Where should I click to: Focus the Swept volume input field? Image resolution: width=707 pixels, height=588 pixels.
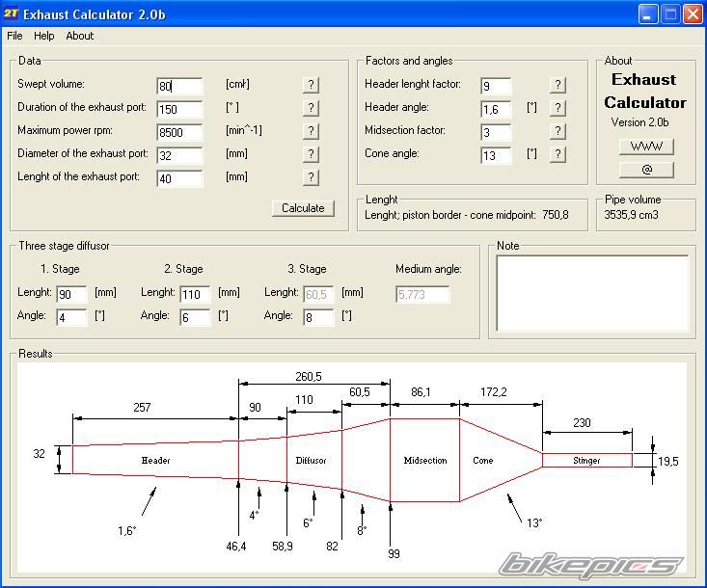pos(179,87)
